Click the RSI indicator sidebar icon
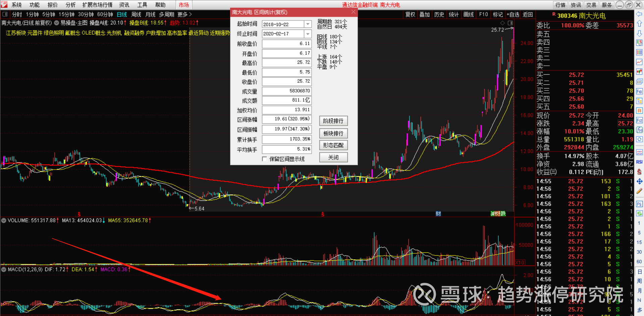Screen dimensions: 644x316 [x=639, y=162]
